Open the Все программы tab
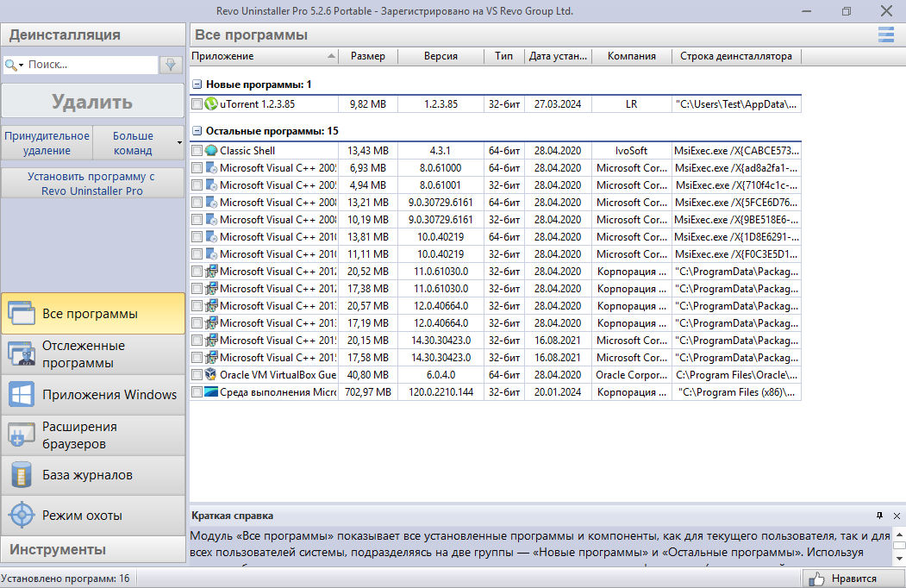906x588 pixels. (x=93, y=313)
